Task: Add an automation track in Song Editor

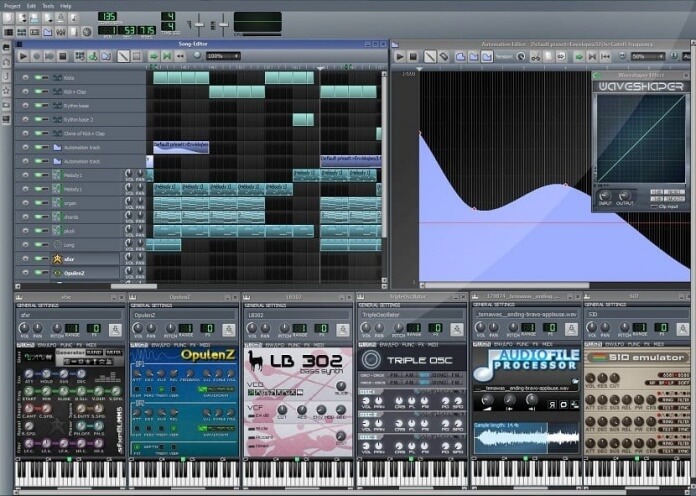Action: pos(106,56)
